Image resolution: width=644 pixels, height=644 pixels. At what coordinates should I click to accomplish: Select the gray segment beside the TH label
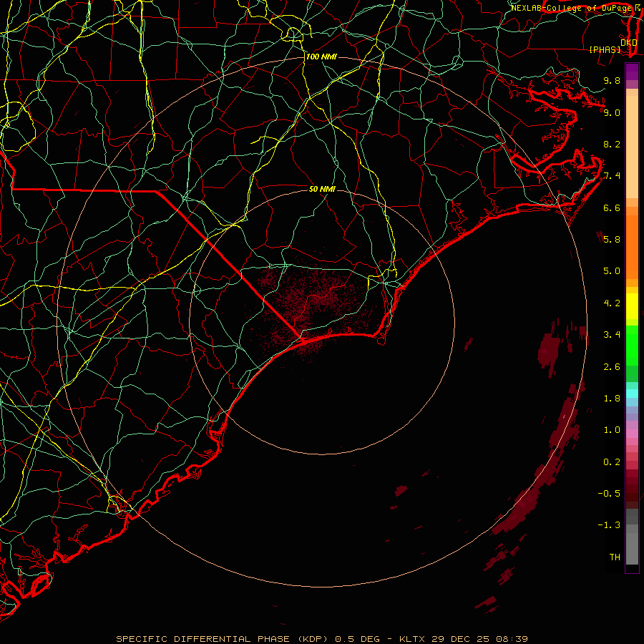coord(632,548)
